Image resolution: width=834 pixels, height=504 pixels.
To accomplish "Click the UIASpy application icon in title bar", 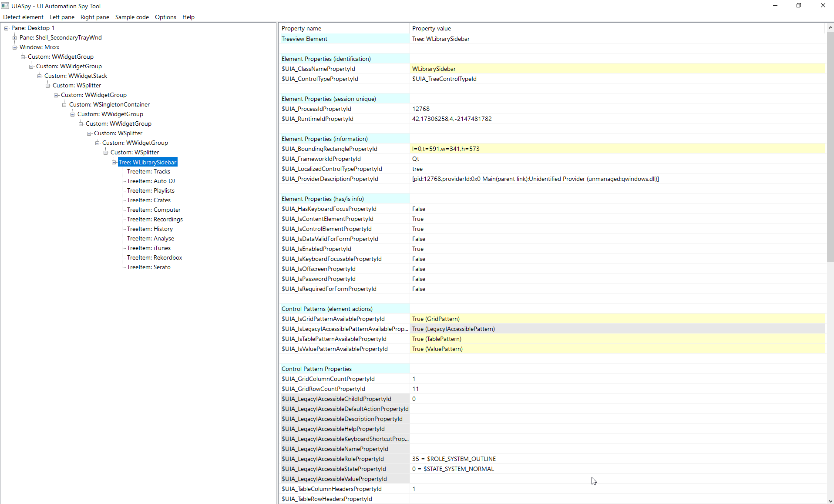I will click(5, 6).
